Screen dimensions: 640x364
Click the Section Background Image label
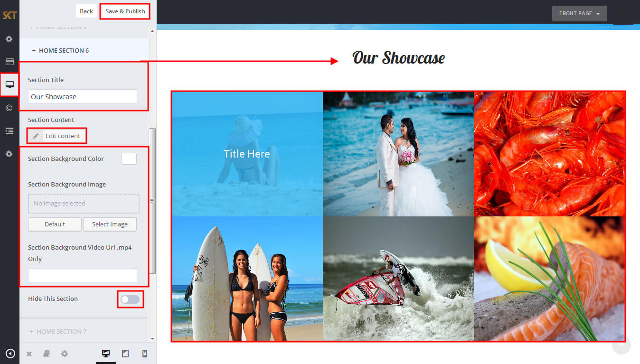[x=67, y=184]
